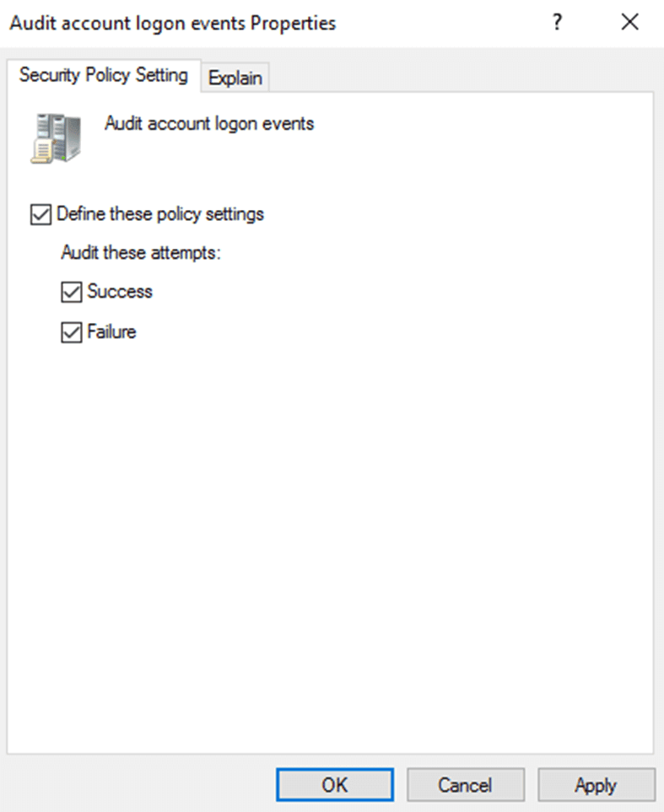This screenshot has width=664, height=812.
Task: Click the Failure label text
Action: tap(111, 331)
